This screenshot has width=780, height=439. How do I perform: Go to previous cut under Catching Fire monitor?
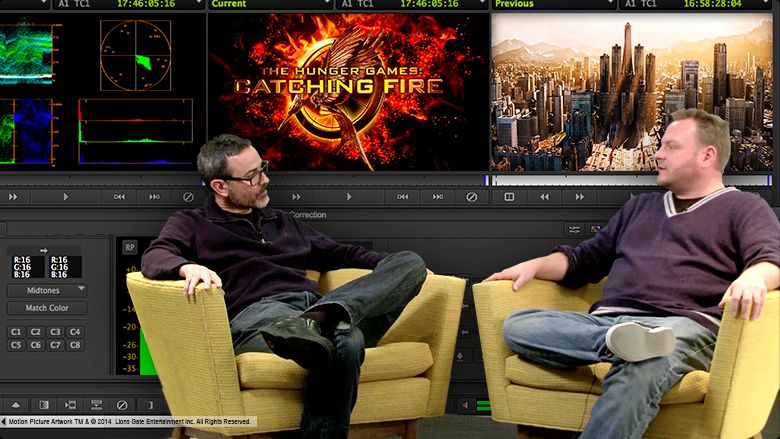pos(402,197)
